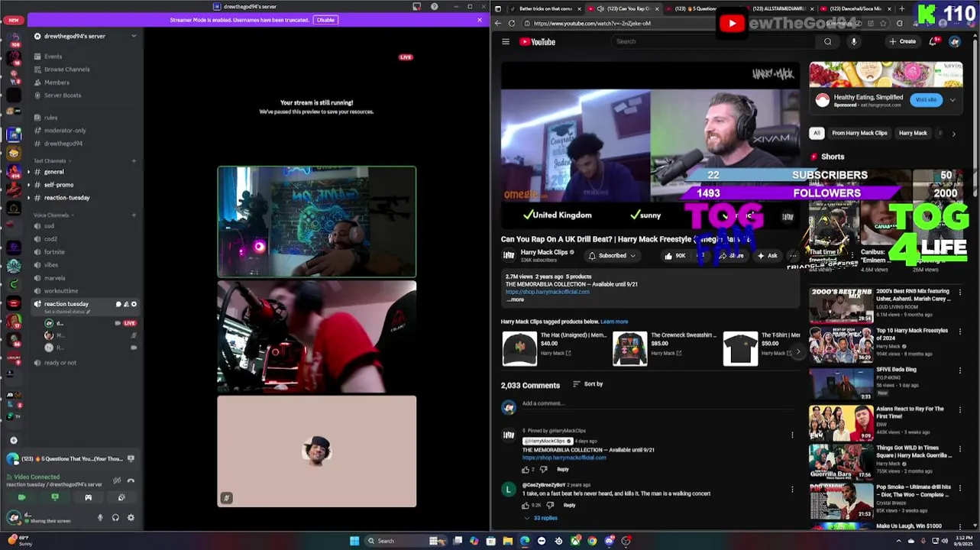Switch to 'Better tricks on that' tab
Viewport: 980px width, 550px height.
(x=545, y=8)
